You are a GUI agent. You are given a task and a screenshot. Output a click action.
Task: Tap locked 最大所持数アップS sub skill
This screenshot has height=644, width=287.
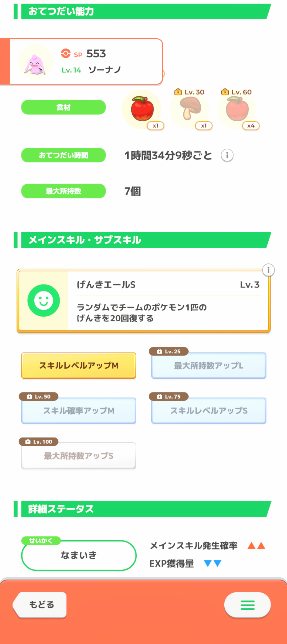[x=79, y=456]
